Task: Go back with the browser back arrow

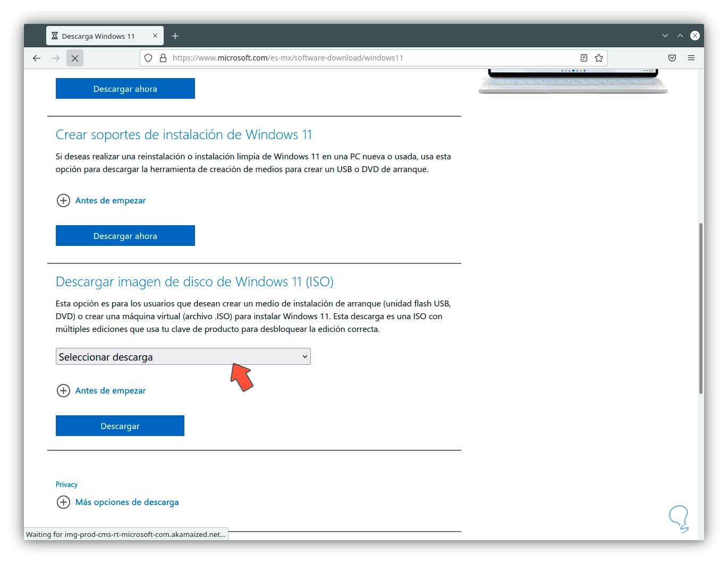Action: coord(37,58)
